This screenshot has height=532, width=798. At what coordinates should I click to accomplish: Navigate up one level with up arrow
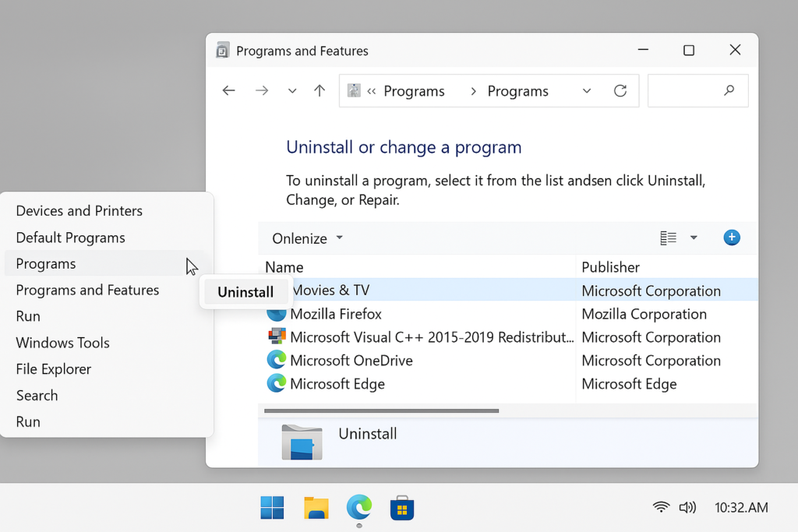319,91
